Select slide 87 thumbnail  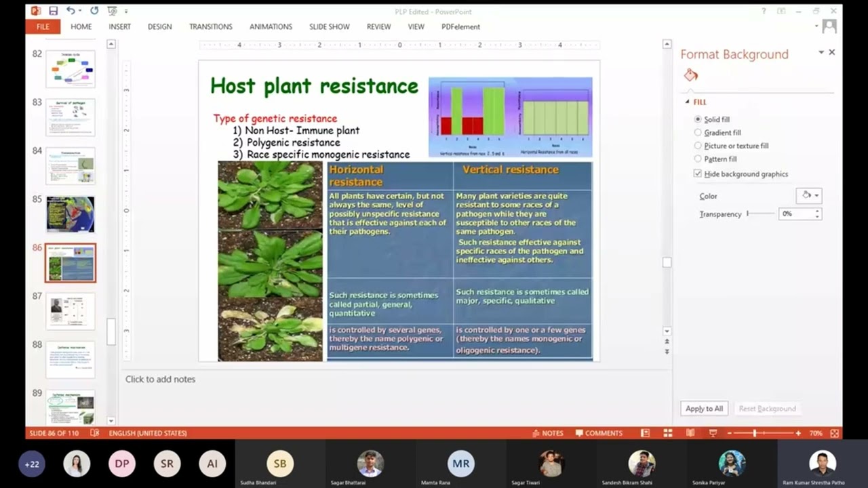pyautogui.click(x=71, y=311)
